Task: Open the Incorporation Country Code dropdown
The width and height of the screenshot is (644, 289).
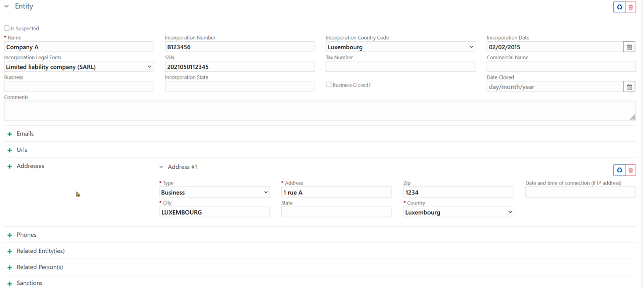Action: click(x=400, y=47)
